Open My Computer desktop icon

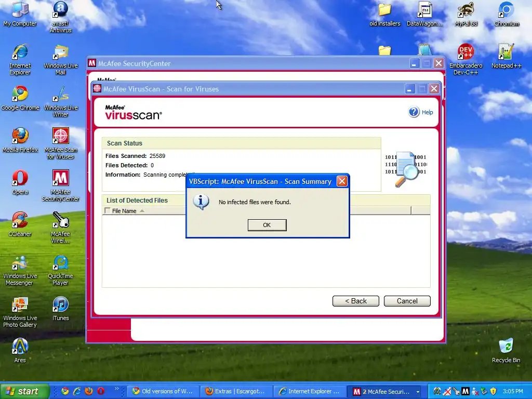[20, 14]
